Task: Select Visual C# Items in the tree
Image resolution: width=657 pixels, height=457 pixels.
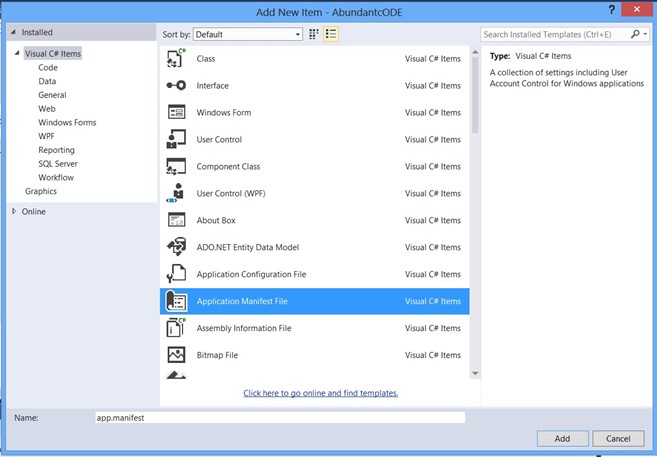Action: (53, 54)
